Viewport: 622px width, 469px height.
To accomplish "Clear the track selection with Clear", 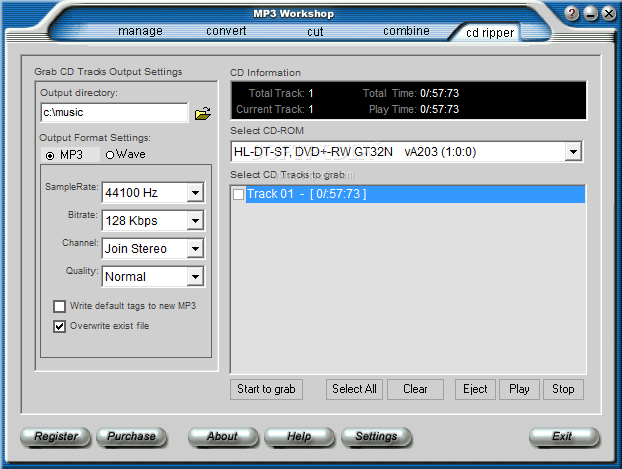I will [x=415, y=389].
